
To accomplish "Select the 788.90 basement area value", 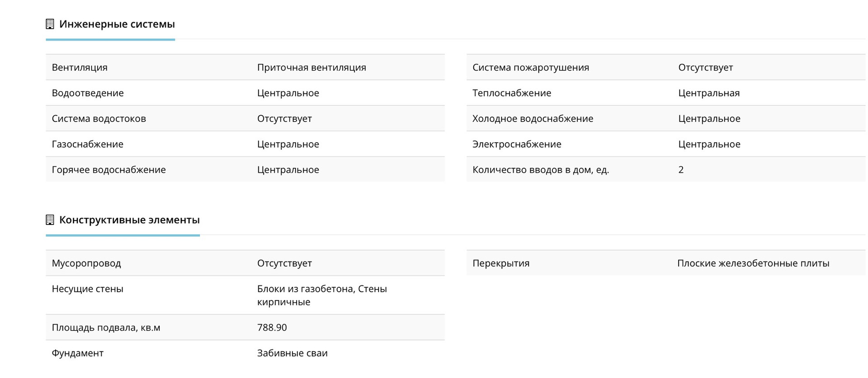I will click(x=272, y=327).
